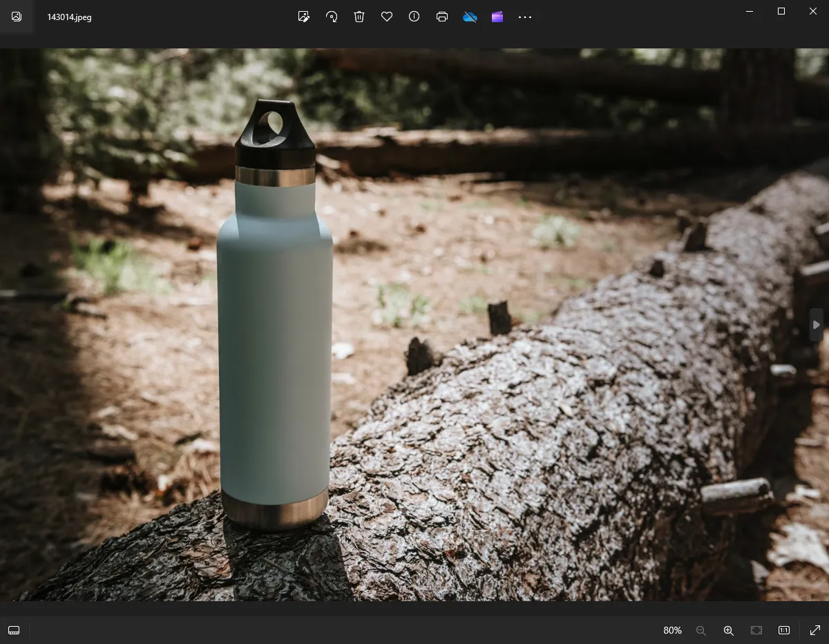Rotate the photo using the rotate icon

[332, 17]
